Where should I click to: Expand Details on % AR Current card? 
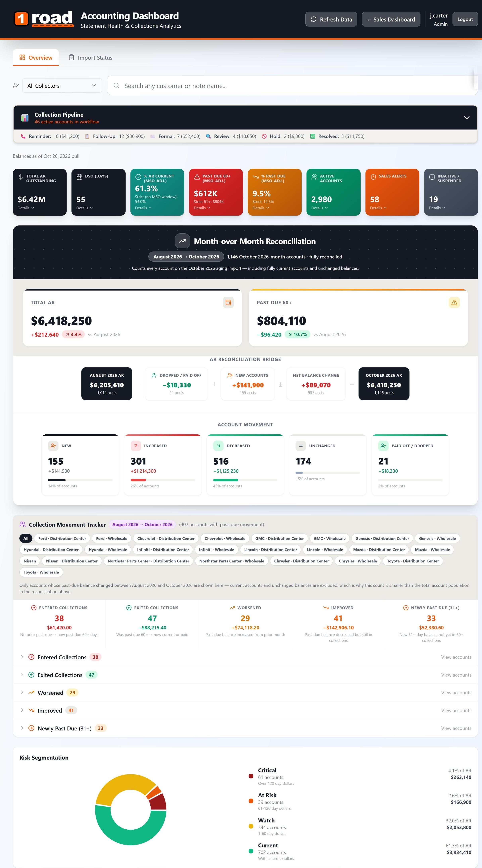143,208
